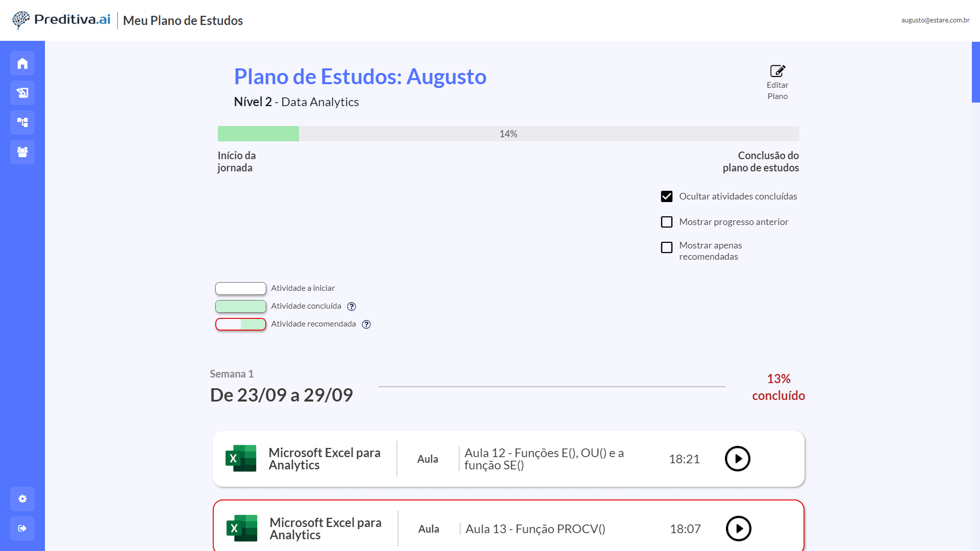Viewport: 980px width, 551px height.
Task: Click the help icon next to Atividade recomendada
Action: click(366, 324)
